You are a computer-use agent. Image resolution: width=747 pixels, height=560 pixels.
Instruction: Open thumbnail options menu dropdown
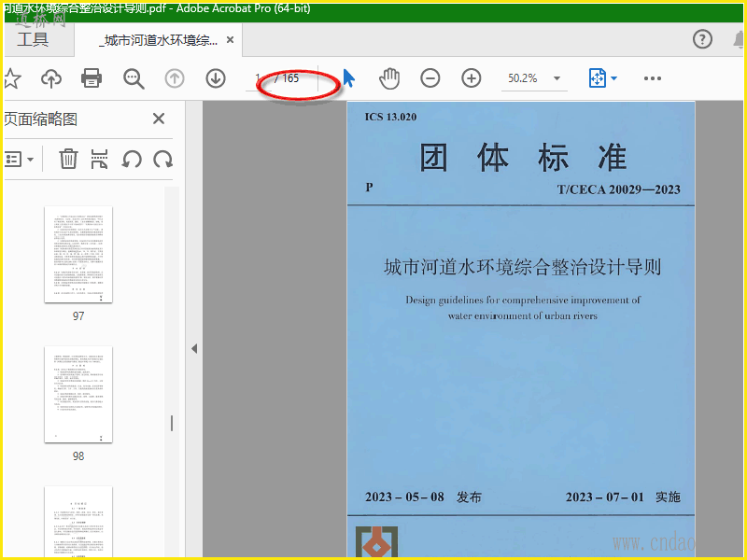19,159
